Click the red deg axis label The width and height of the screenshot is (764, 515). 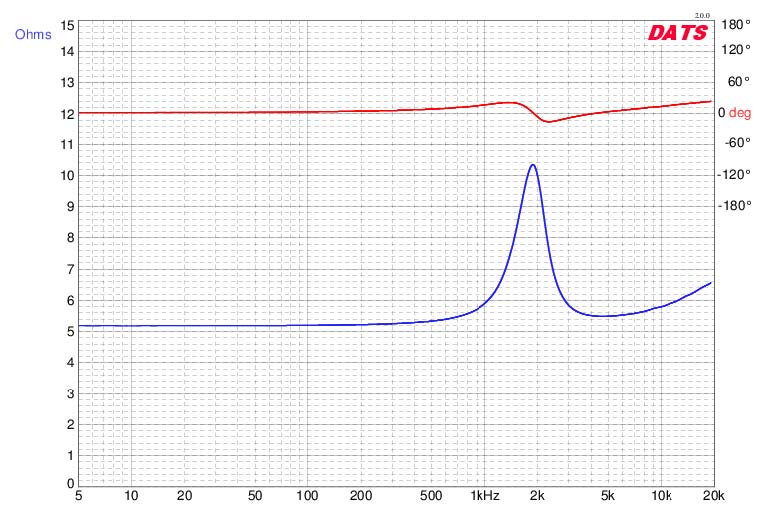[740, 113]
